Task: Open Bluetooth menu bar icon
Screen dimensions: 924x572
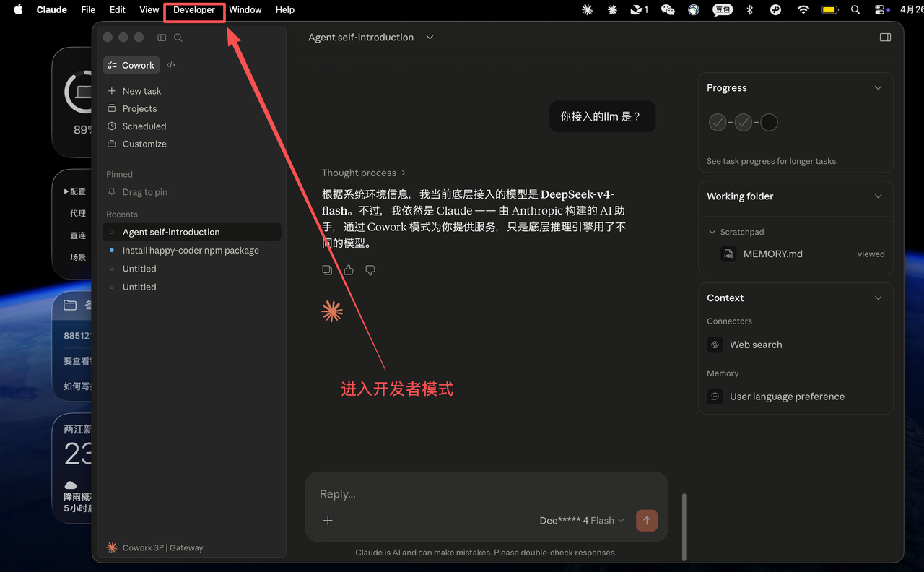Action: pos(750,10)
